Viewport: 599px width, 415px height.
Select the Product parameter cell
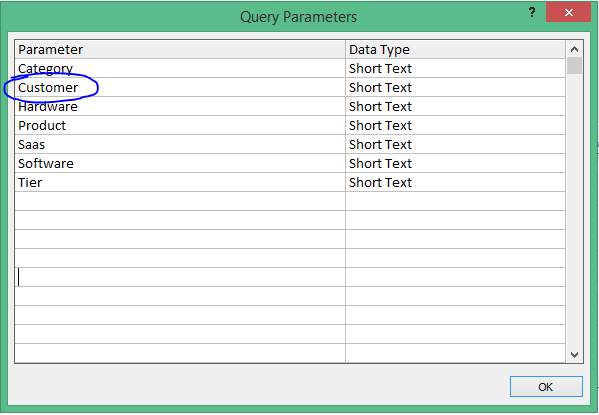click(180, 125)
